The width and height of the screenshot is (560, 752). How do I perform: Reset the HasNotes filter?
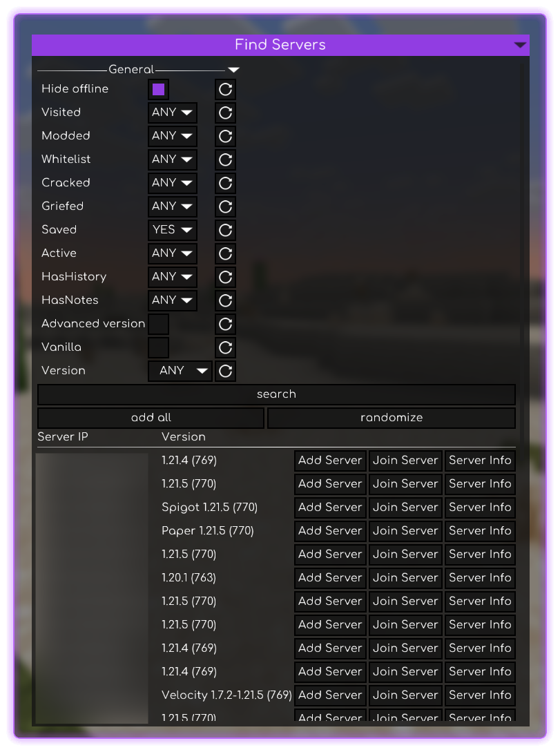click(x=225, y=300)
